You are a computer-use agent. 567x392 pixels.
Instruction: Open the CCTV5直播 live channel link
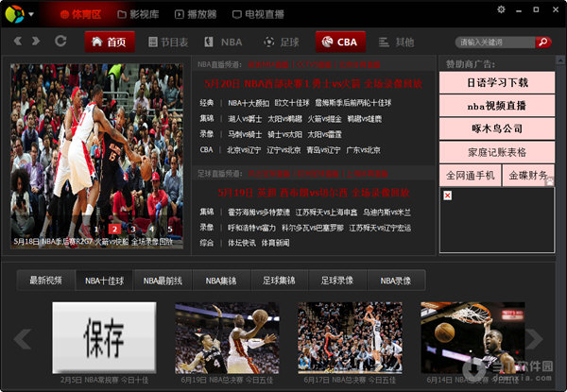[x=314, y=64]
